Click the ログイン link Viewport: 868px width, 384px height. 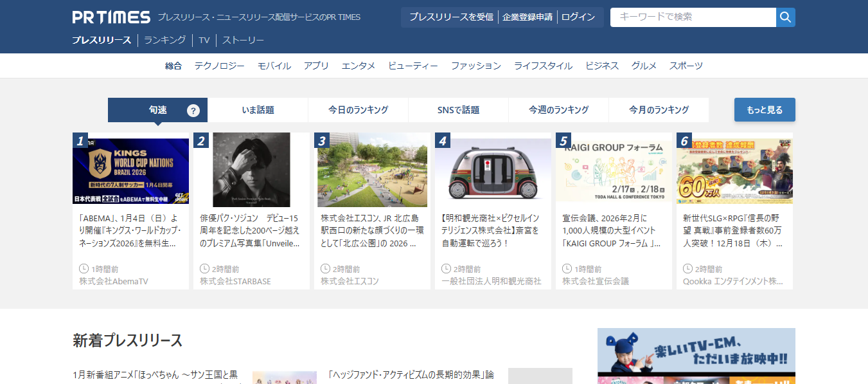pyautogui.click(x=578, y=17)
